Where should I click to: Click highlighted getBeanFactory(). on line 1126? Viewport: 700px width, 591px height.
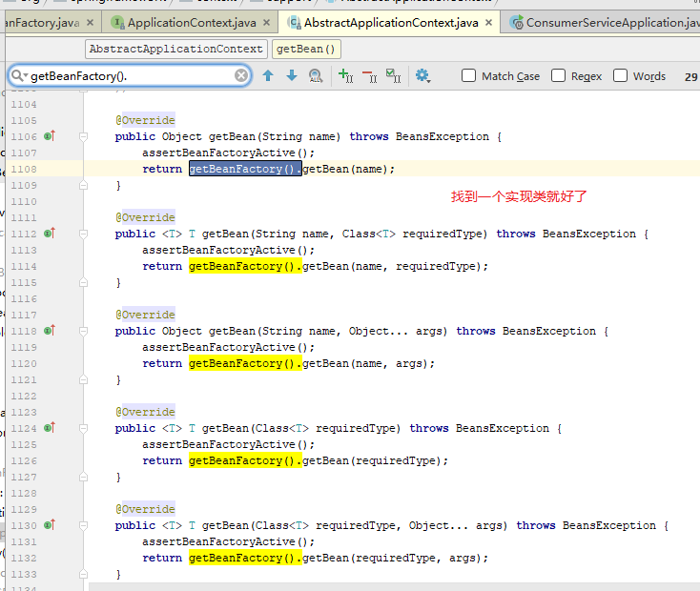pyautogui.click(x=245, y=460)
